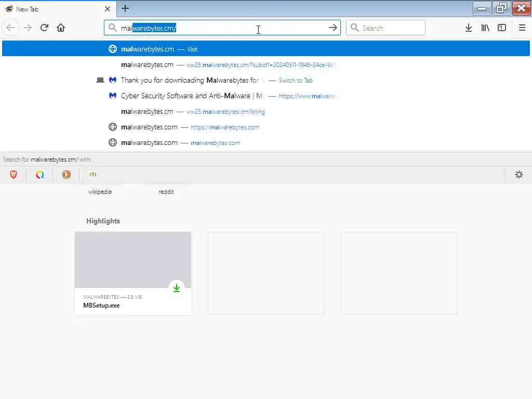Open the Downloads panel icon
The width and height of the screenshot is (532, 399).
coord(469,28)
